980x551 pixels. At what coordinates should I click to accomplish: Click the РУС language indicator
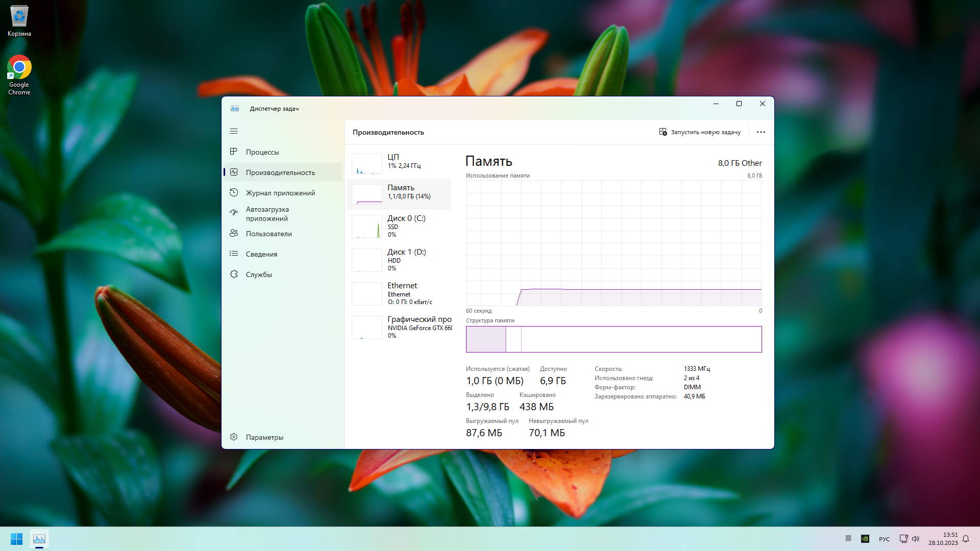coord(884,539)
